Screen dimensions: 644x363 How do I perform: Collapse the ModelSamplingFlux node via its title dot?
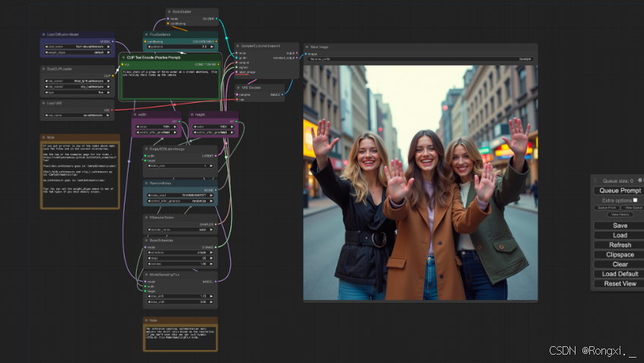pyautogui.click(x=146, y=275)
